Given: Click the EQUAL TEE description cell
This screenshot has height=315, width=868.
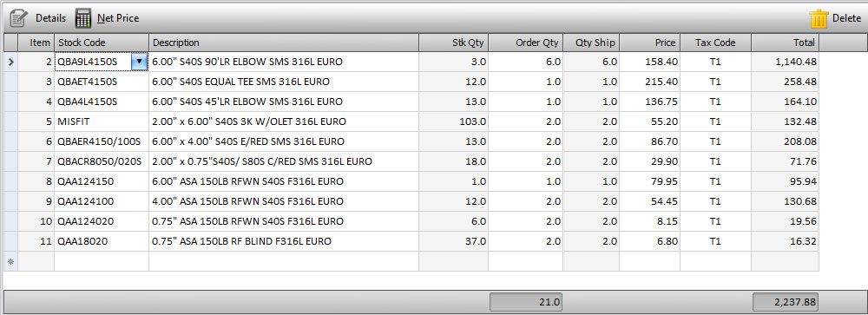Looking at the screenshot, I should click(284, 82).
